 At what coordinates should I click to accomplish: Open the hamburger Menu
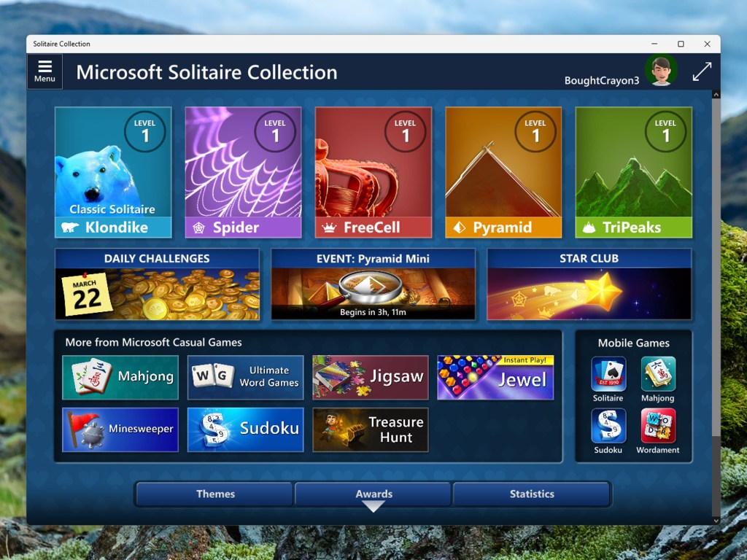pos(44,71)
